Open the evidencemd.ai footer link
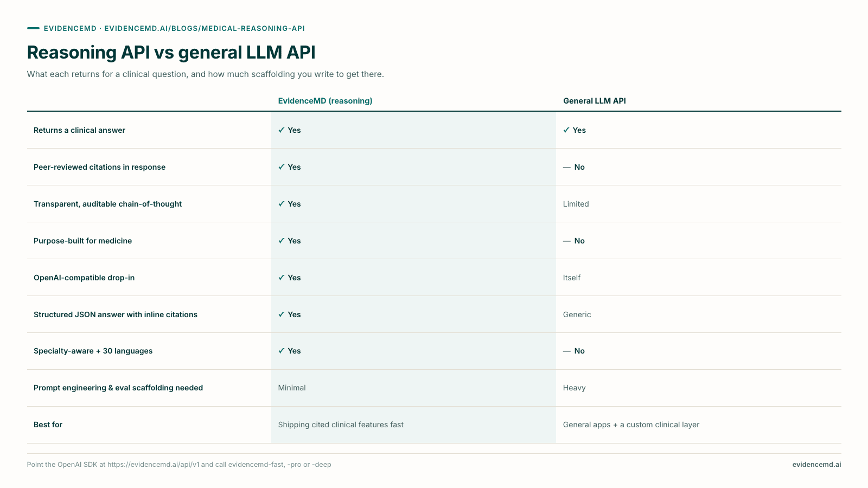The width and height of the screenshot is (868, 488). (816, 465)
